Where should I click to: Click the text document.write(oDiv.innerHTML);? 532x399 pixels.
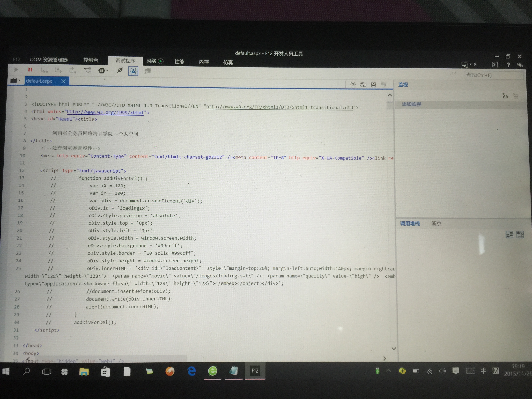129,299
